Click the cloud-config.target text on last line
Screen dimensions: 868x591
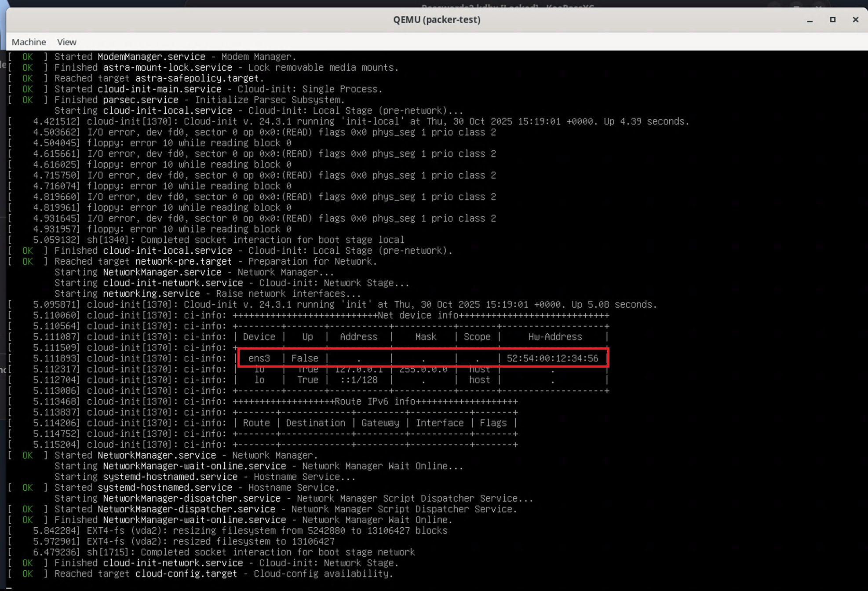coord(186,574)
